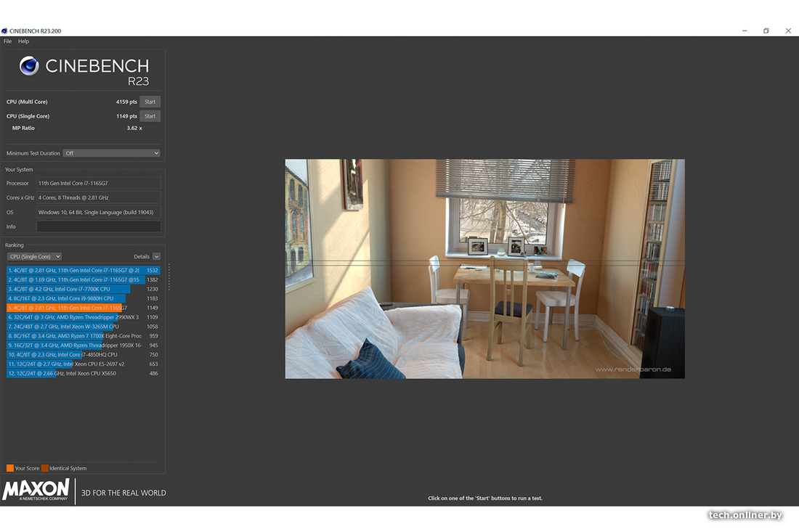Toggle the ranking Details dropdown arrow
Viewport: 799px width, 532px height.
[x=156, y=257]
